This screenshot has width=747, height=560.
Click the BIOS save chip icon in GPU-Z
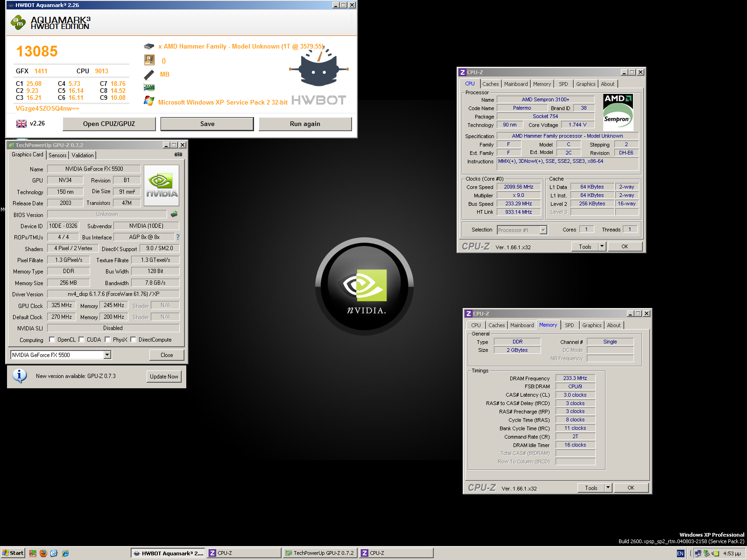(x=174, y=214)
